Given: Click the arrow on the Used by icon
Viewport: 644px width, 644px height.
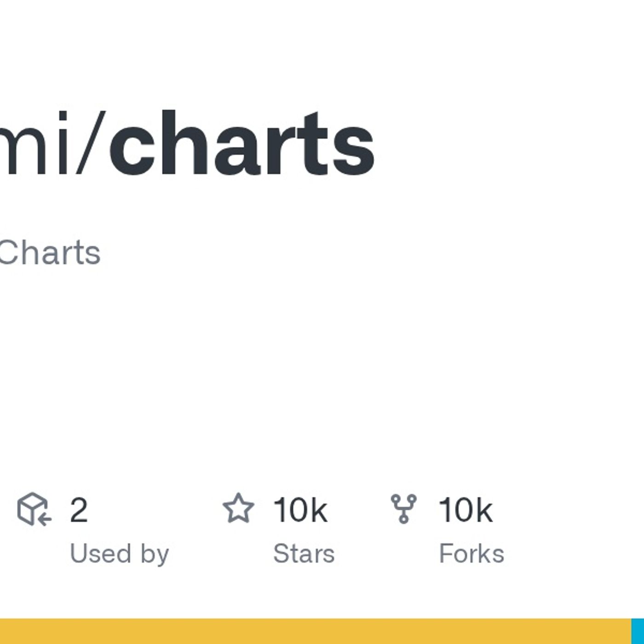Looking at the screenshot, I should pos(45,520).
